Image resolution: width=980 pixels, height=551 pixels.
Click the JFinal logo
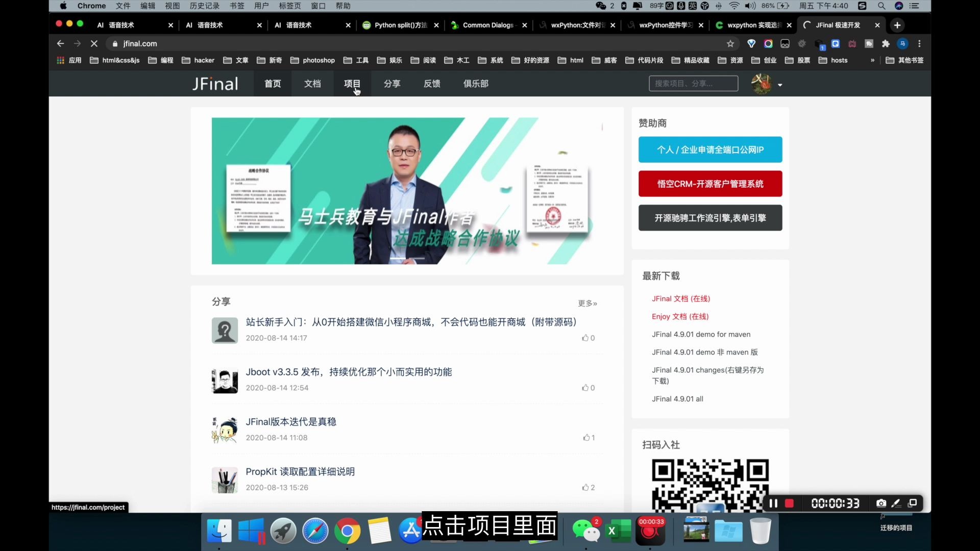point(215,84)
